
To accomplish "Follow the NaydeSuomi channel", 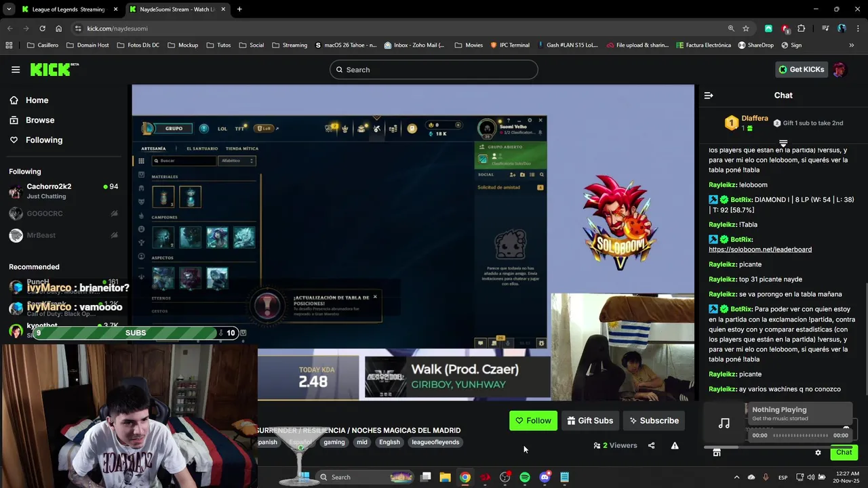I will pyautogui.click(x=533, y=420).
